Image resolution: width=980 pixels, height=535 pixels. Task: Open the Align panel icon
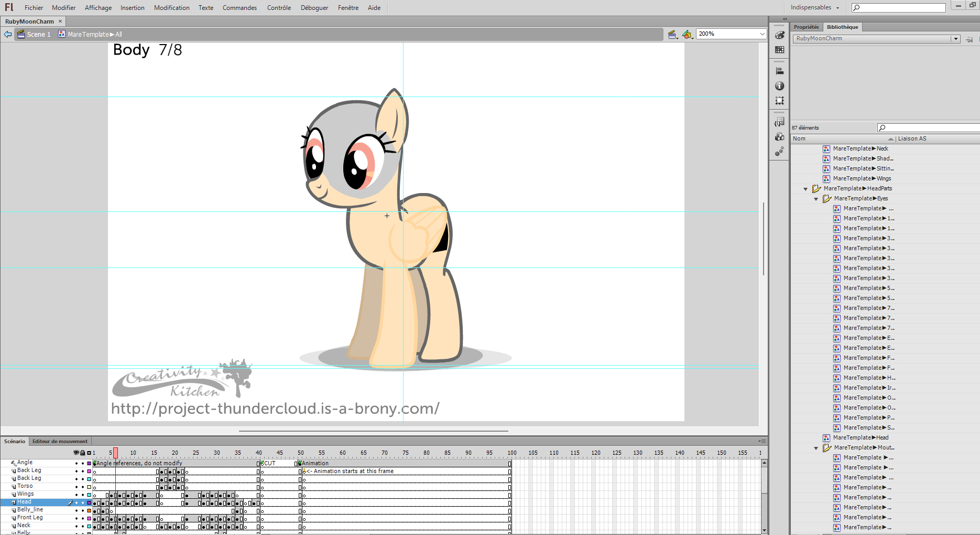click(780, 71)
